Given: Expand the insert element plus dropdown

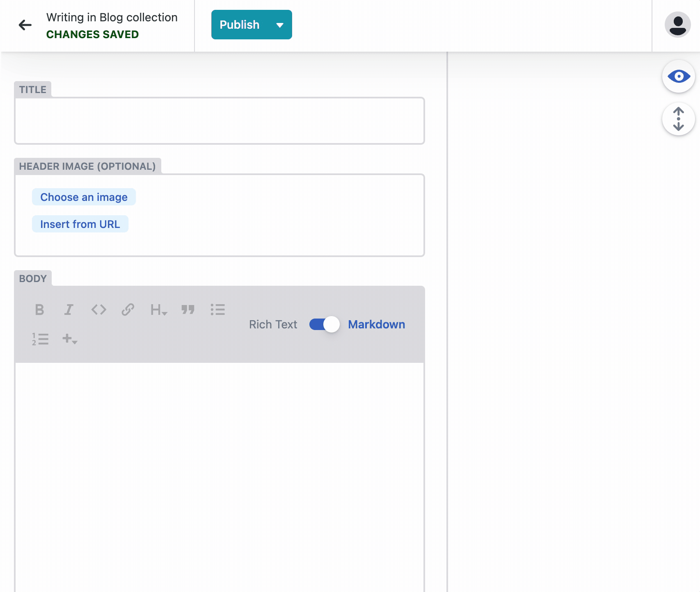Looking at the screenshot, I should point(69,339).
